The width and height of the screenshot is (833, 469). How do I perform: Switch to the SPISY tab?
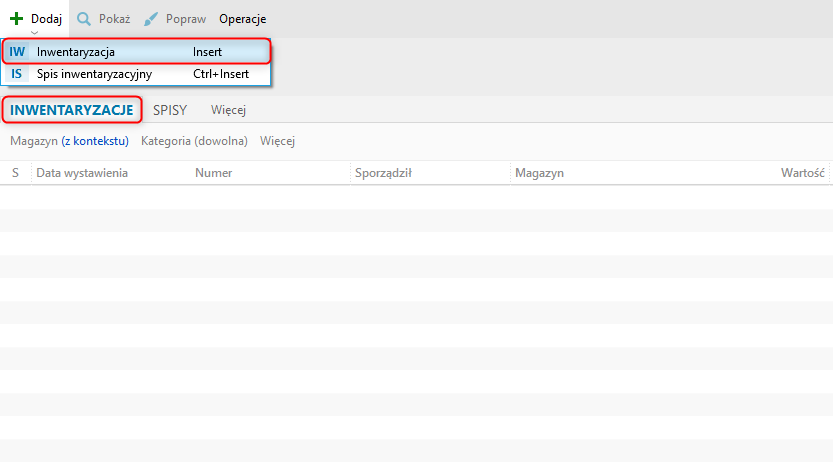pos(170,110)
